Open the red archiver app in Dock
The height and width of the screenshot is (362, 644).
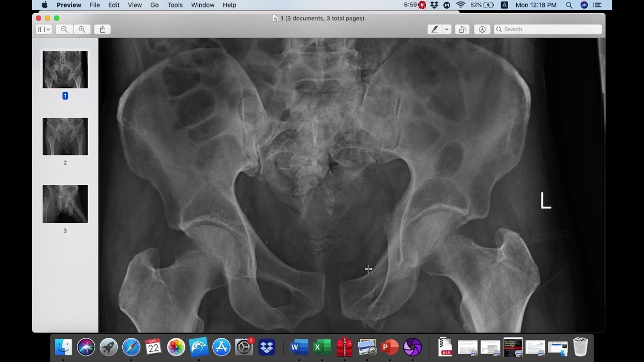(x=344, y=347)
